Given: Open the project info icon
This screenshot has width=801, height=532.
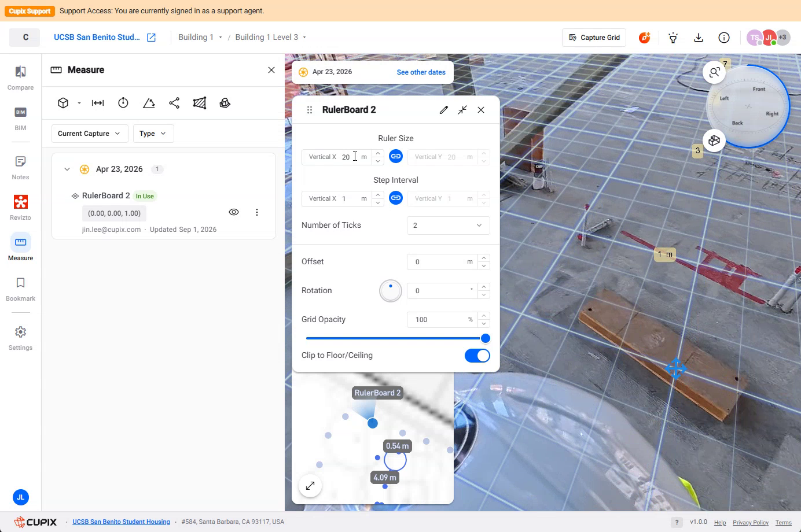Looking at the screenshot, I should click(x=724, y=38).
